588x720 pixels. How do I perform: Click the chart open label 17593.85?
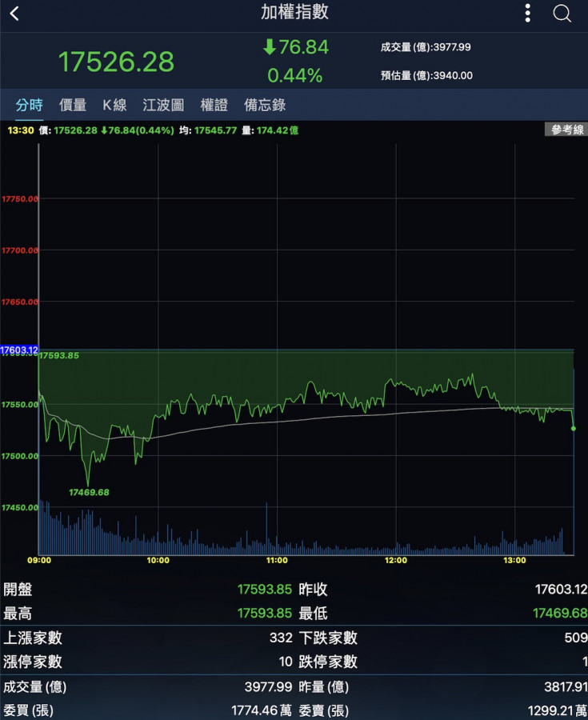coord(58,355)
